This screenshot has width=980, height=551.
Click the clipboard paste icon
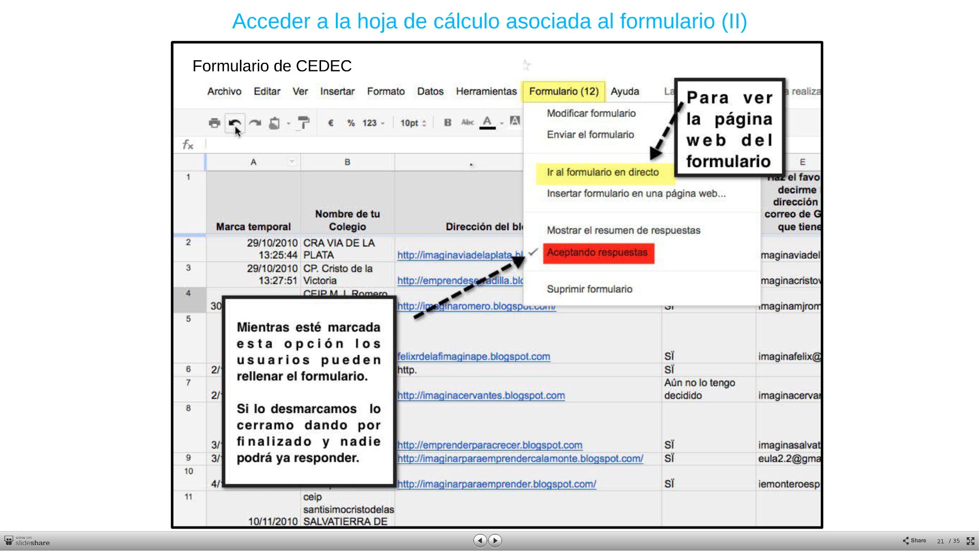pos(275,123)
